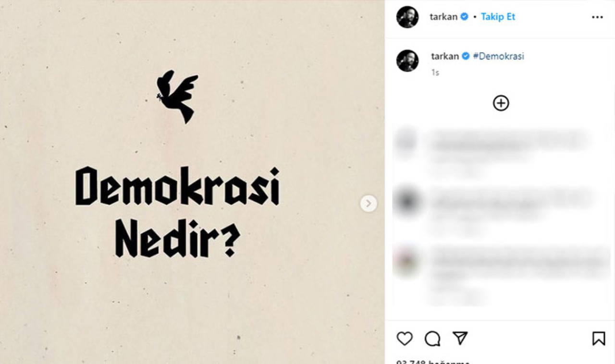Like the post with heart icon
Screen dimensions: 615x364
click(405, 339)
